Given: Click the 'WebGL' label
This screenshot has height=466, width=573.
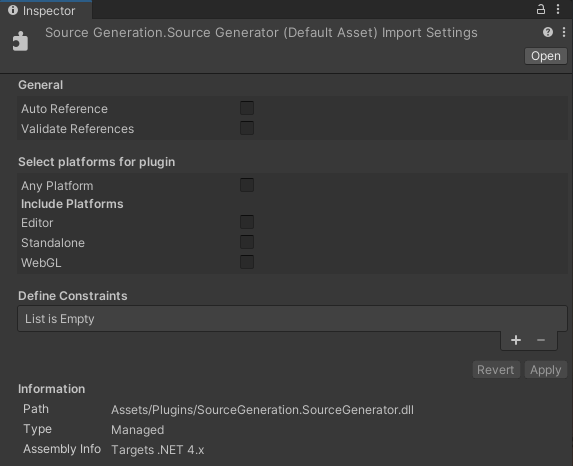Looking at the screenshot, I should point(41,263).
